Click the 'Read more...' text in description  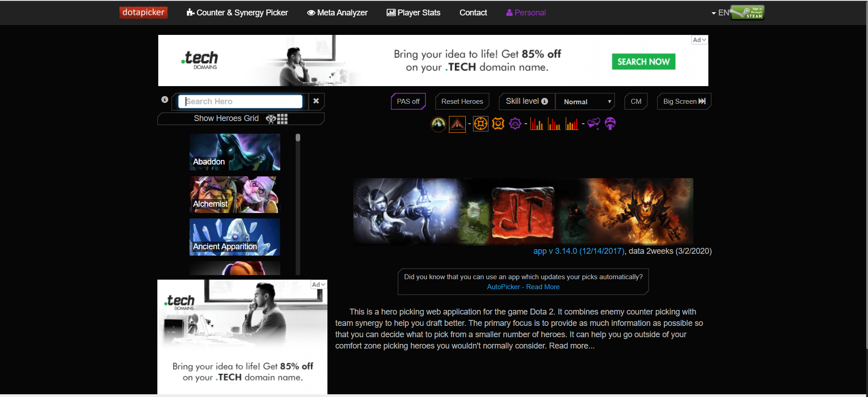pyautogui.click(x=572, y=346)
